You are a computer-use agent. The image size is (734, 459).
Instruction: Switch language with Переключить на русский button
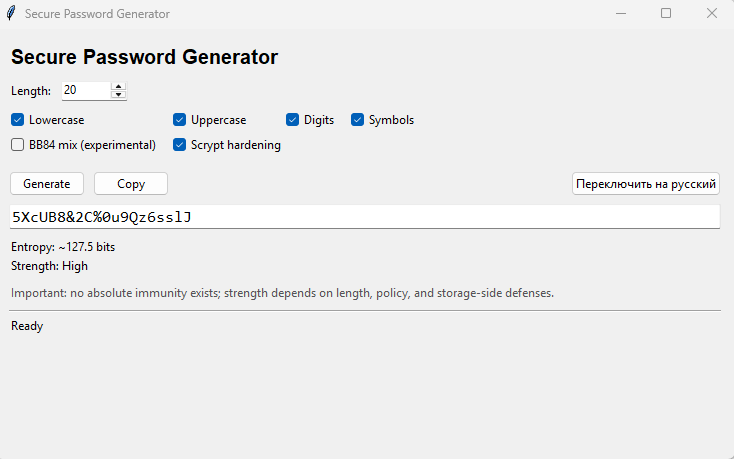click(646, 184)
